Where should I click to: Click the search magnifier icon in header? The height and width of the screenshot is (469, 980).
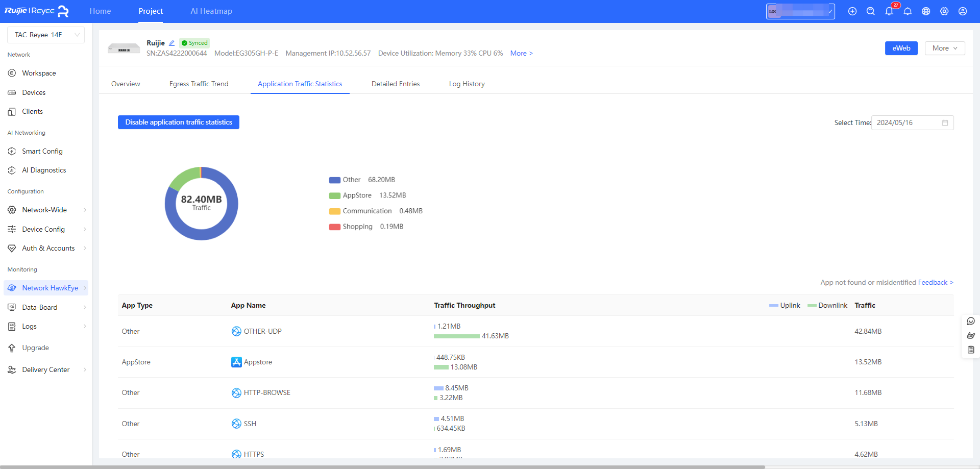(871, 11)
